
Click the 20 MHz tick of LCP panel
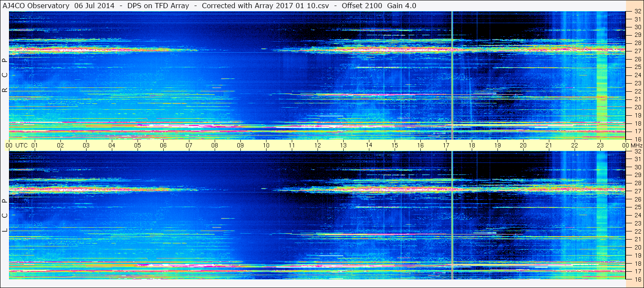coord(637,247)
